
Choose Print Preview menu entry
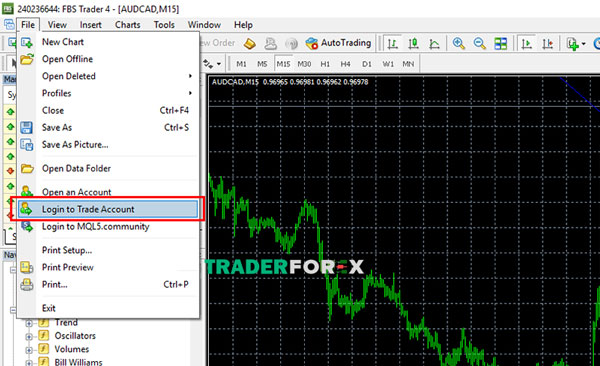point(108,267)
